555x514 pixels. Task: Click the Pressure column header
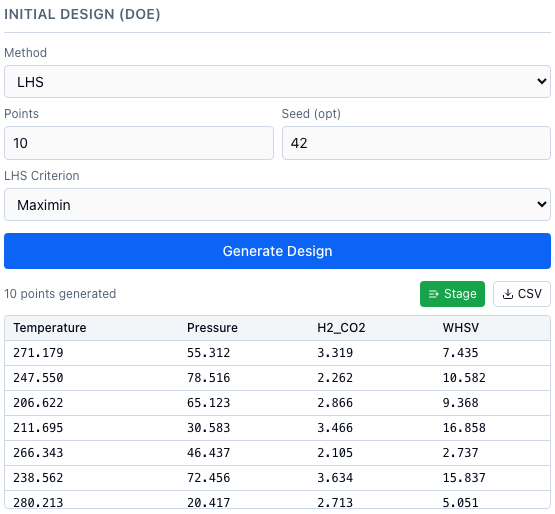[212, 328]
